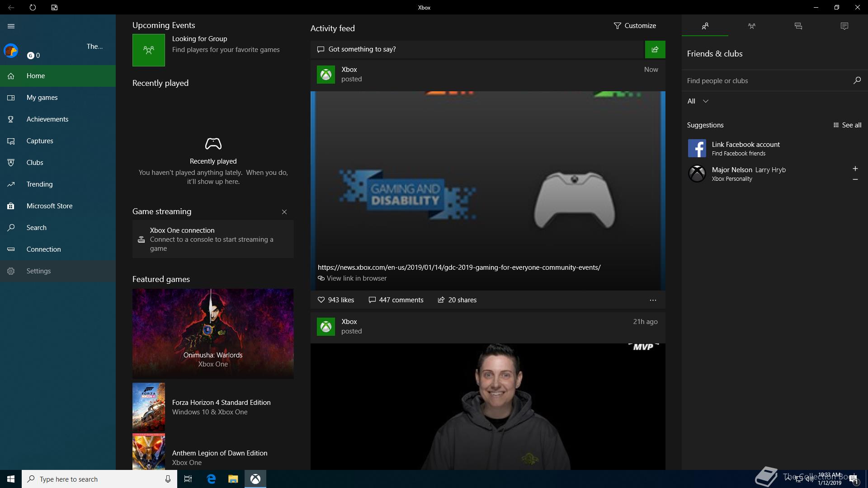Click the Gamerscore G icon
868x488 pixels.
tap(30, 56)
